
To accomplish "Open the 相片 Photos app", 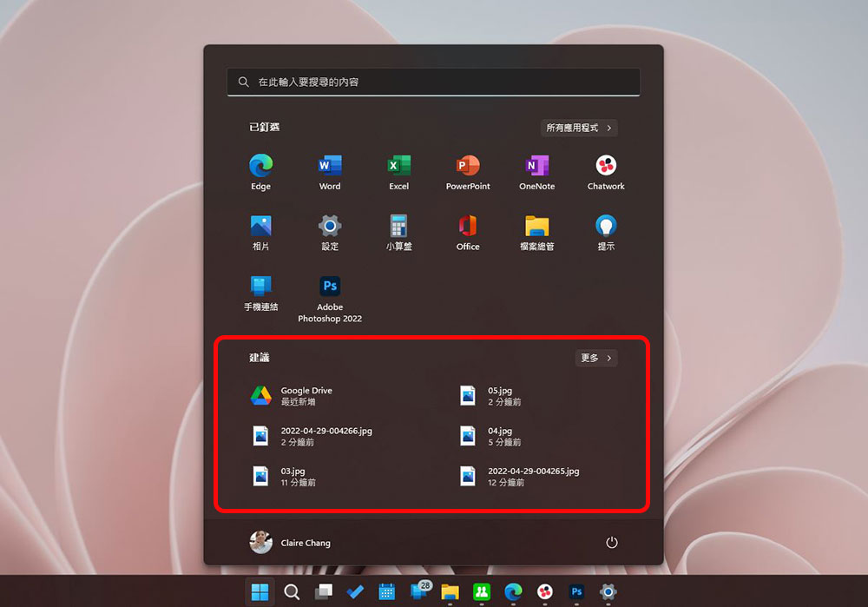I will [x=260, y=233].
